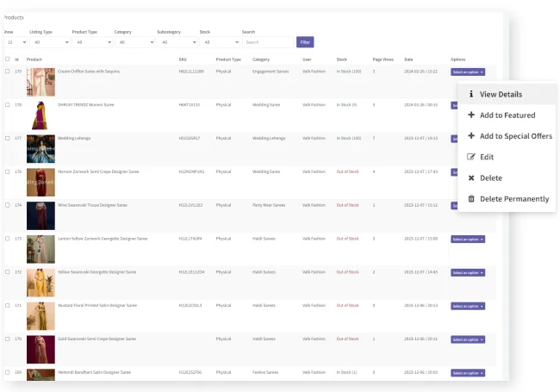This screenshot has height=392, width=560.
Task: Click the SKU column header
Action: click(x=183, y=59)
